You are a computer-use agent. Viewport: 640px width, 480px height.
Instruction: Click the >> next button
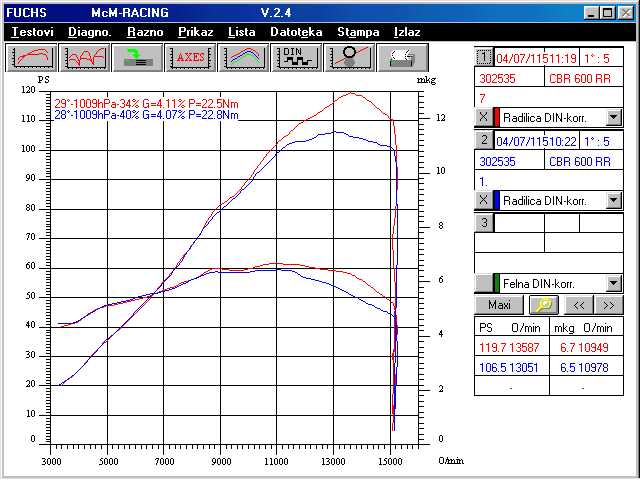coord(608,305)
